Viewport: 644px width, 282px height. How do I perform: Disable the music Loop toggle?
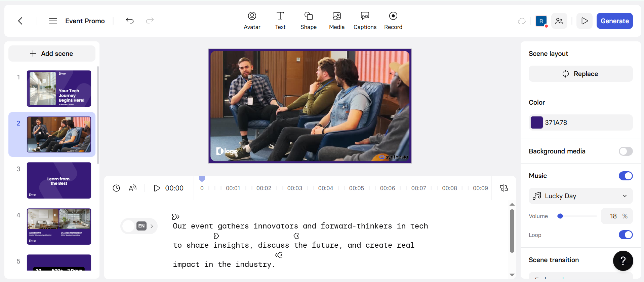[x=626, y=235]
